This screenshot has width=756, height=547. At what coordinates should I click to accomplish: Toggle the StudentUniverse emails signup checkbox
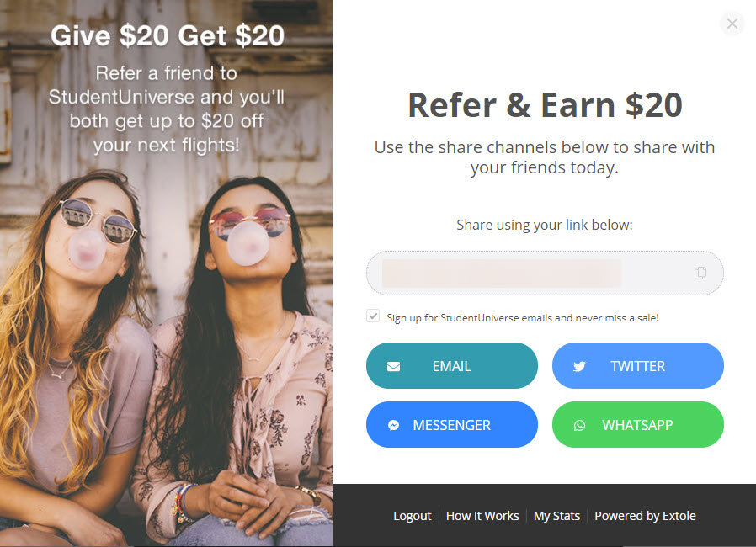click(373, 316)
